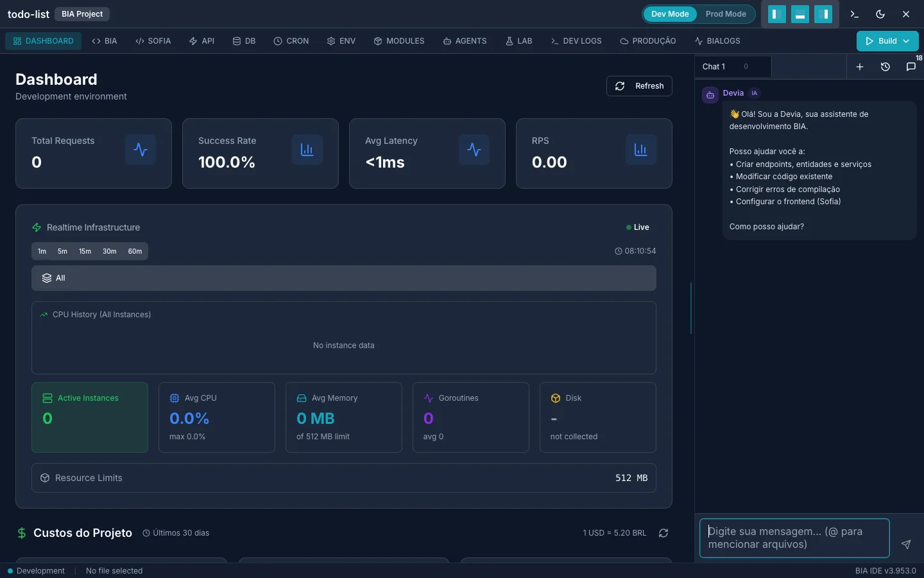Click the Active Instances card

click(x=90, y=417)
